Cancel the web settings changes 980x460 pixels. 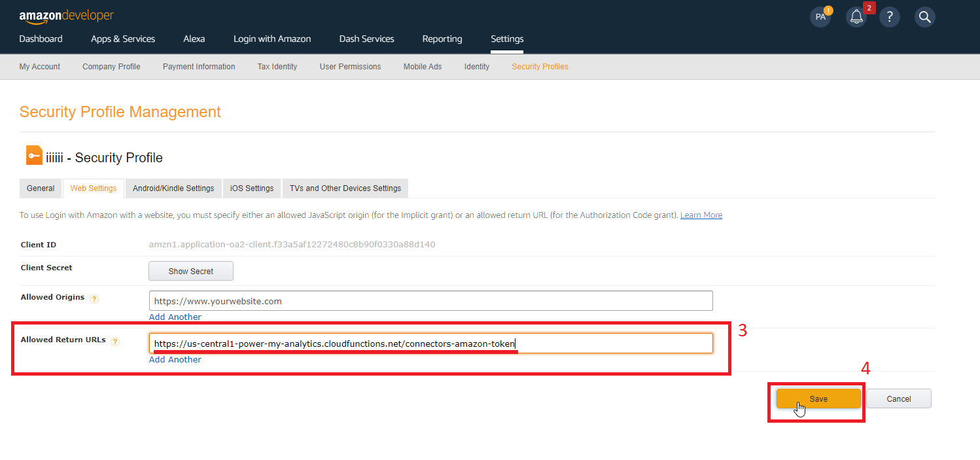898,398
